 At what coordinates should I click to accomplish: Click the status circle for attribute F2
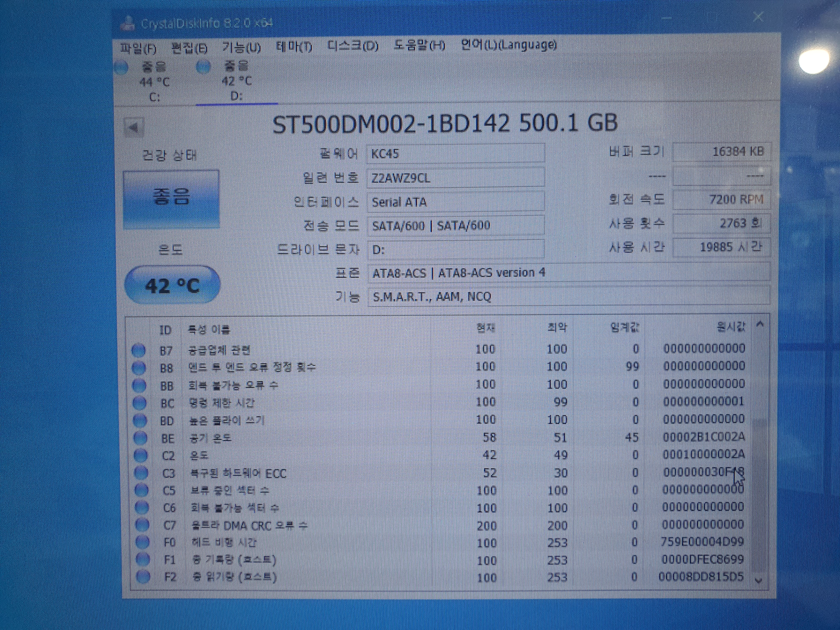[143, 577]
